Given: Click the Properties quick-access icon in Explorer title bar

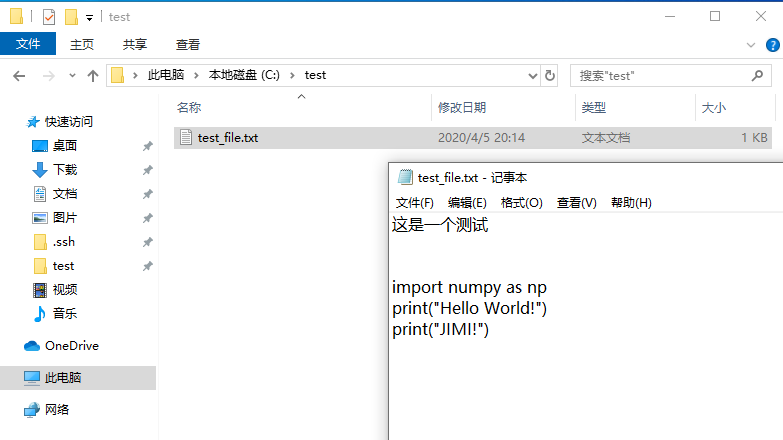Looking at the screenshot, I should tap(49, 17).
